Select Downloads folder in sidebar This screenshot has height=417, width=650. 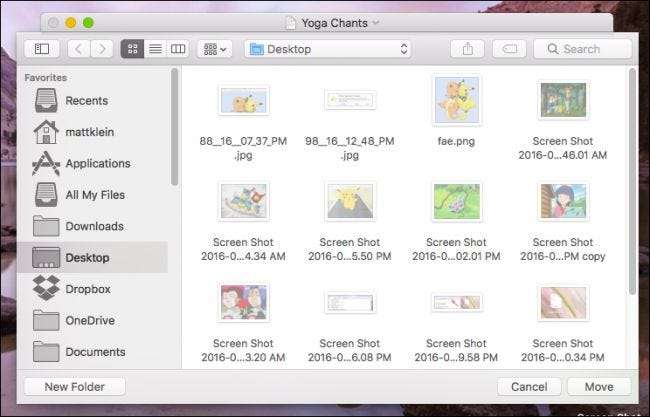[x=94, y=226]
